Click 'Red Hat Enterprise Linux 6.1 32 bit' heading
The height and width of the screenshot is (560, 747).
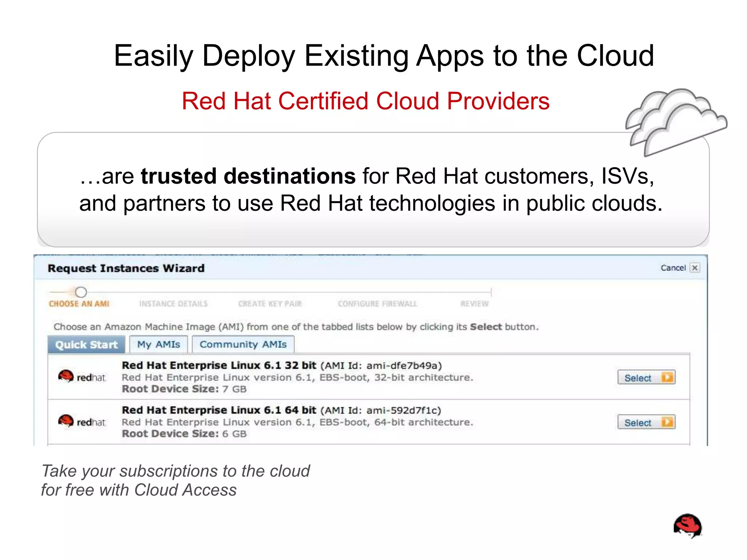coord(219,365)
